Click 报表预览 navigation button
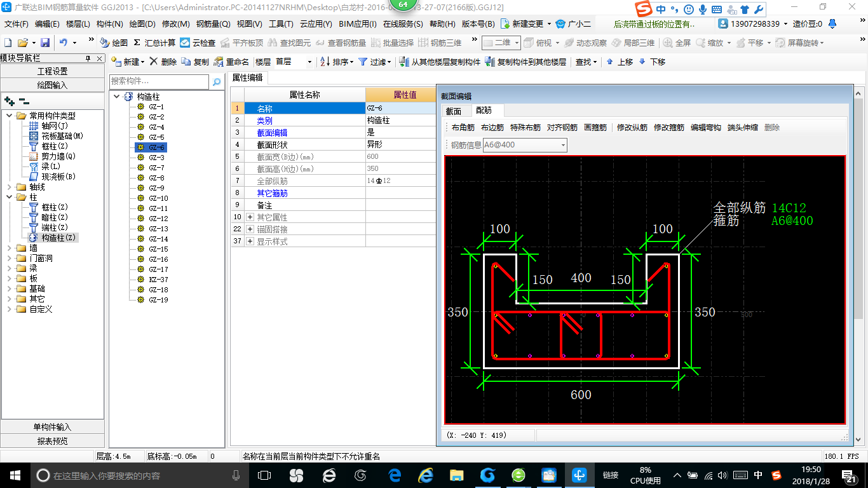Screen dimensions: 868x488 pos(52,441)
